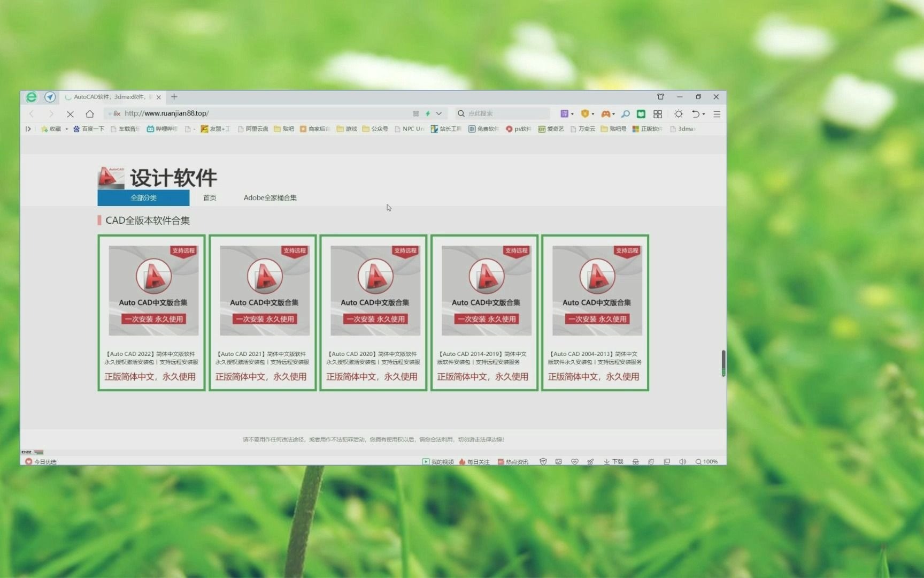Viewport: 924px width, 578px height.
Task: Expand the undo closed pages dropdown
Action: pyautogui.click(x=704, y=114)
